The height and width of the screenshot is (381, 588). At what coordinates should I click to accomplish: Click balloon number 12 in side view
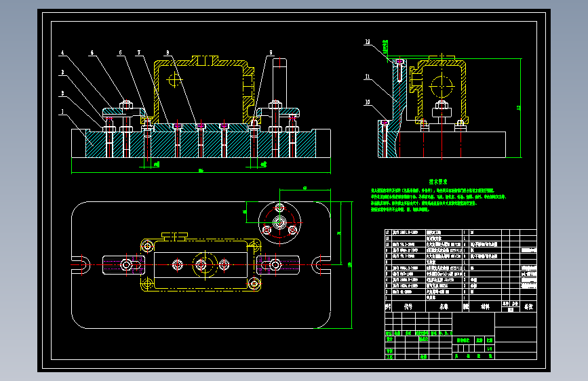368,42
